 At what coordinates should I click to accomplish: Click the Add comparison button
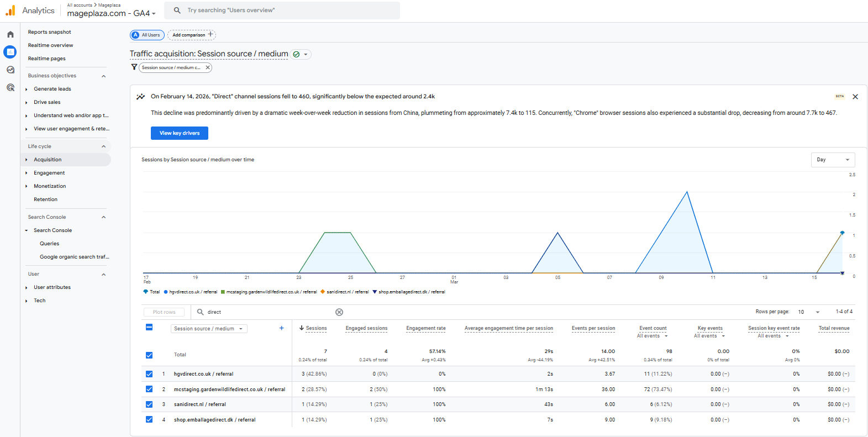pyautogui.click(x=191, y=35)
